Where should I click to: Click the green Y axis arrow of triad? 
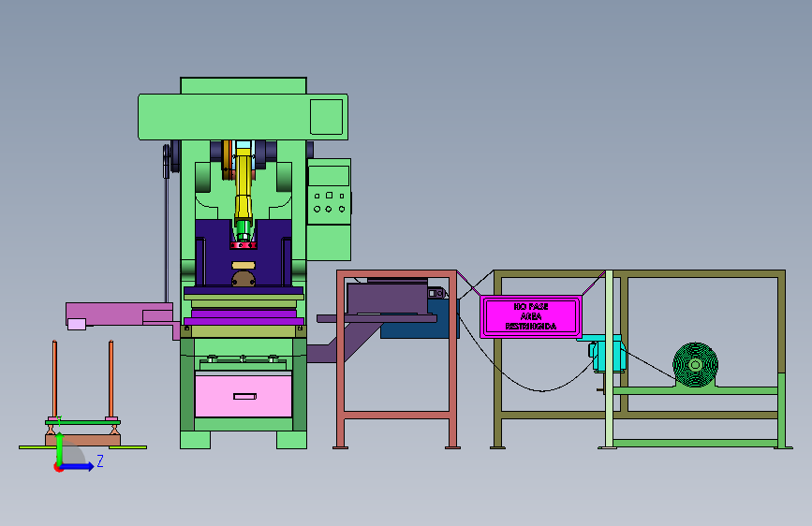[x=60, y=449]
